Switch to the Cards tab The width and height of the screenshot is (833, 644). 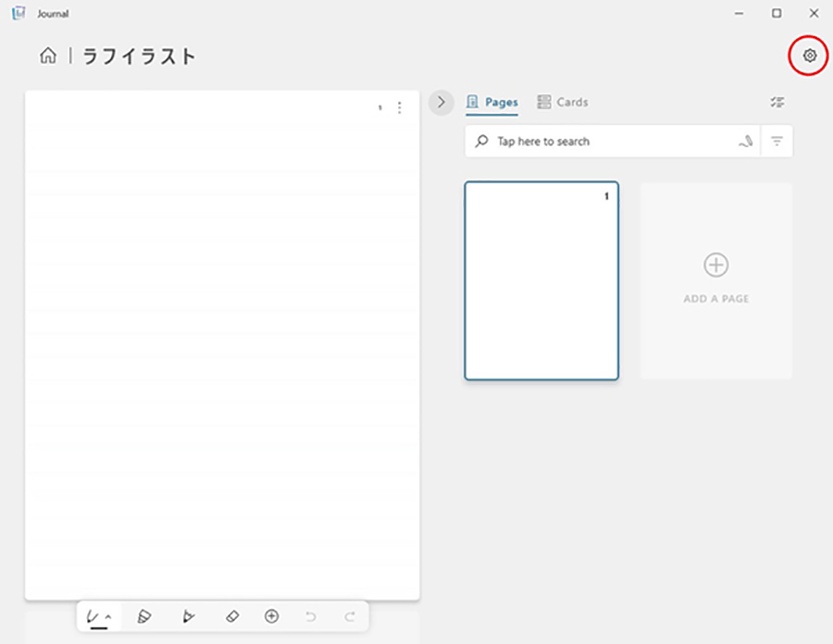[x=563, y=102]
